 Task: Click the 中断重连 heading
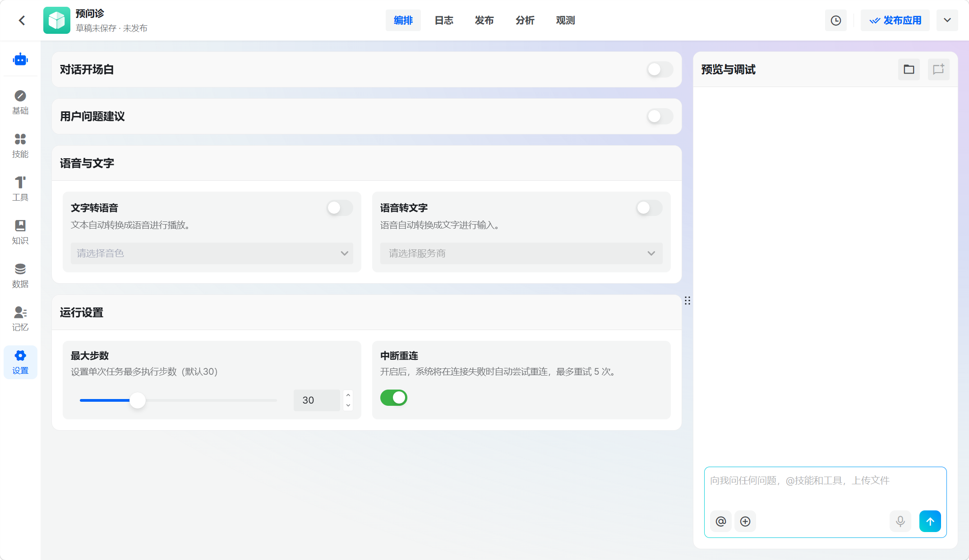click(x=399, y=356)
